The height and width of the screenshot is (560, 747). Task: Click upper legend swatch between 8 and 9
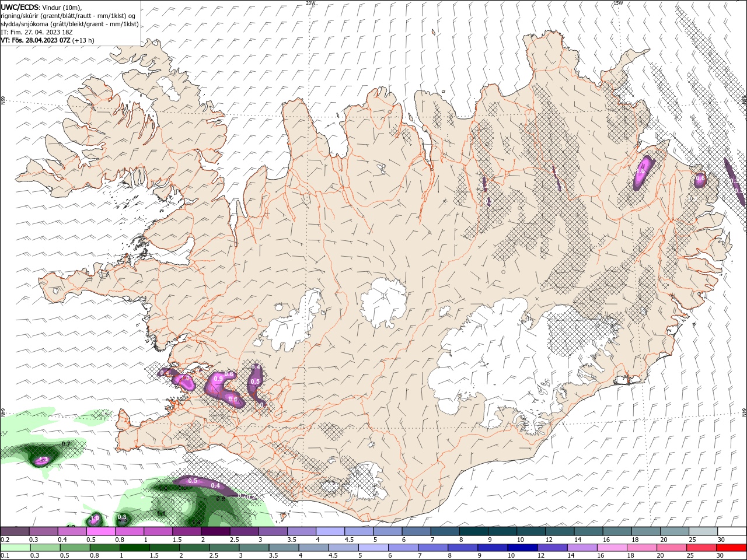pyautogui.click(x=474, y=531)
